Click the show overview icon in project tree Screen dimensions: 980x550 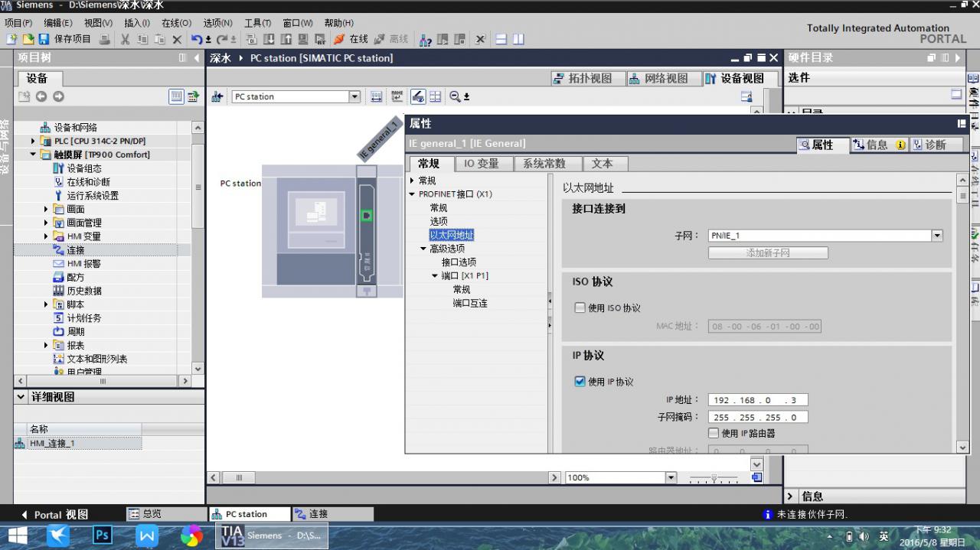(177, 96)
